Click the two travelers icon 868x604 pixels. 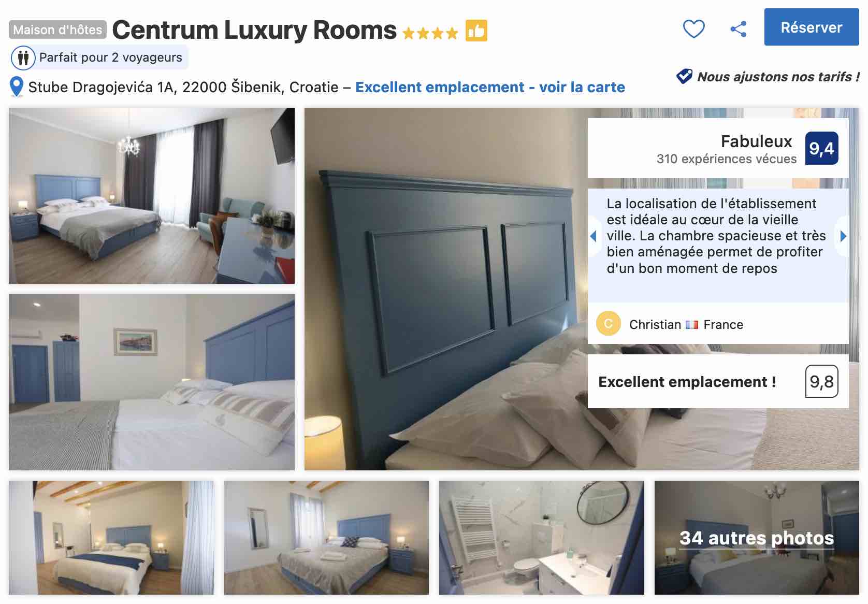pyautogui.click(x=23, y=57)
